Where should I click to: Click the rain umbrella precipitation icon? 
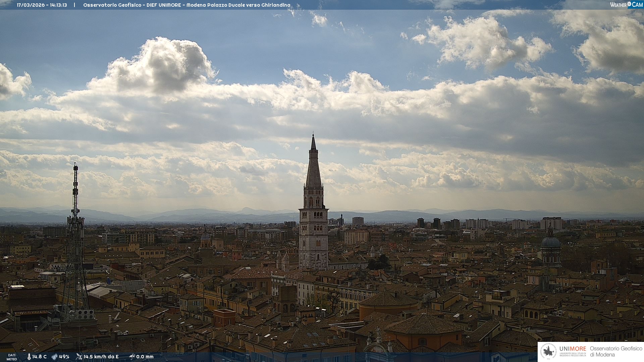pyautogui.click(x=132, y=357)
